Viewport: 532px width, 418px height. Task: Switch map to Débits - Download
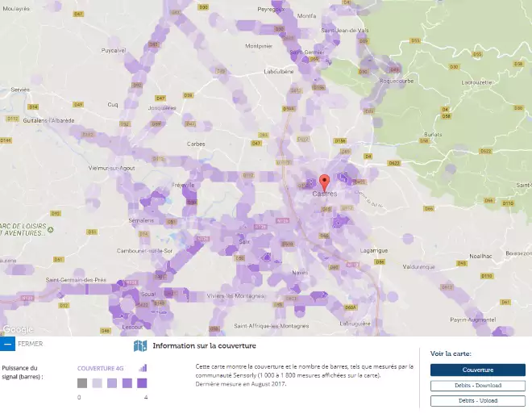click(477, 386)
